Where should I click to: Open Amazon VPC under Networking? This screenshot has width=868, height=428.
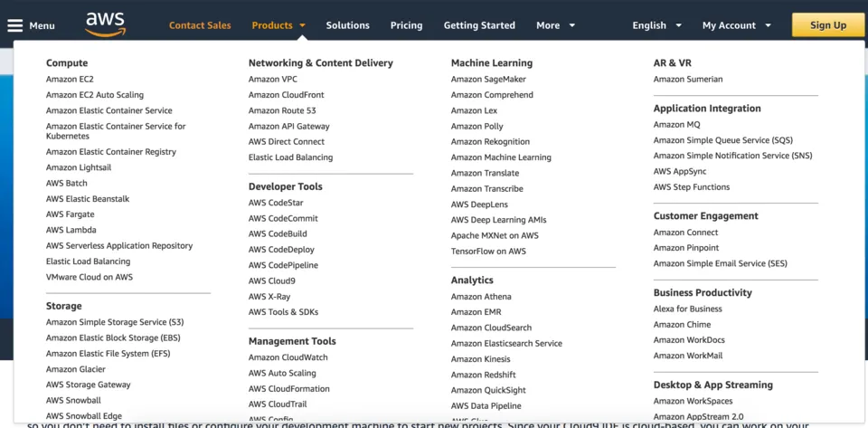pyautogui.click(x=272, y=80)
